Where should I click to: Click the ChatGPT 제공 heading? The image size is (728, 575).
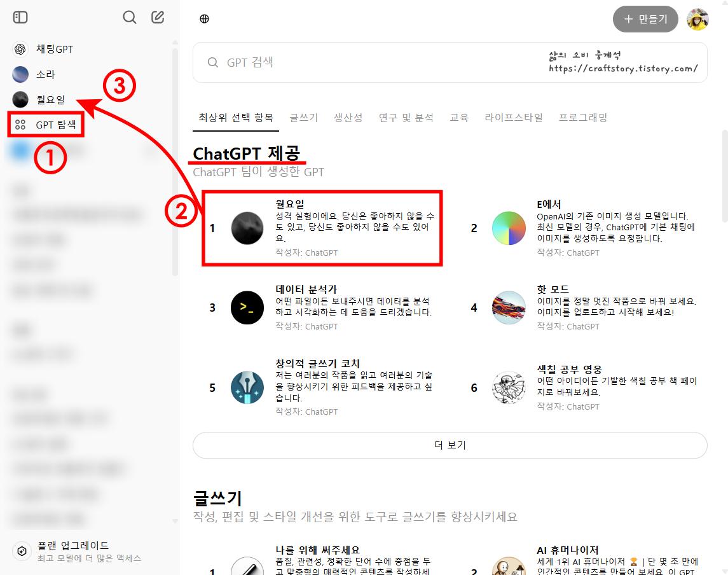tap(247, 153)
